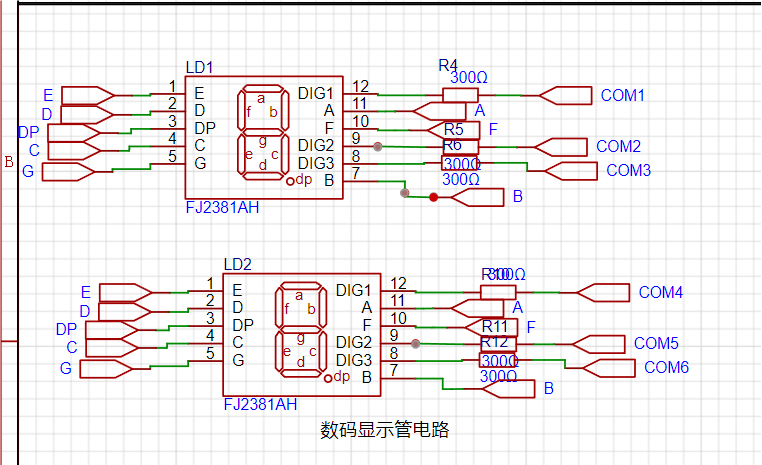The height and width of the screenshot is (465, 762).
Task: Click the blue F label right of LD1
Action: 493,129
